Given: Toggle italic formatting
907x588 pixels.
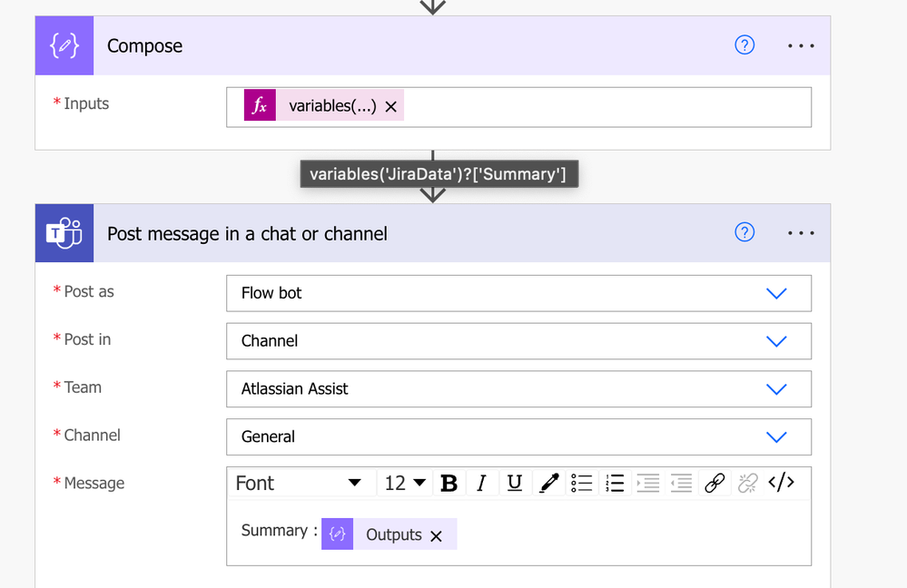Looking at the screenshot, I should (x=481, y=483).
